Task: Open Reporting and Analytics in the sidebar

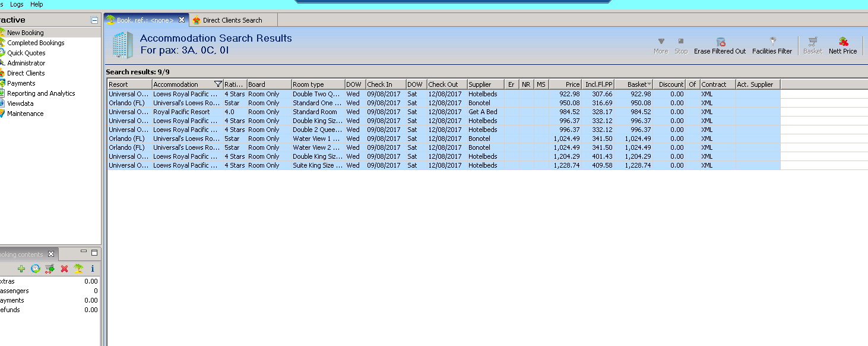Action: point(41,93)
